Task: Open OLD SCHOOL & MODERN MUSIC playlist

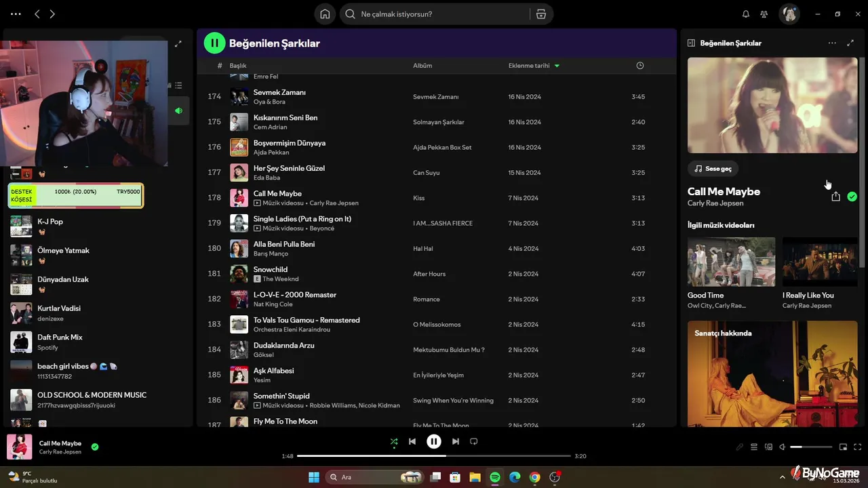Action: pyautogui.click(x=98, y=400)
